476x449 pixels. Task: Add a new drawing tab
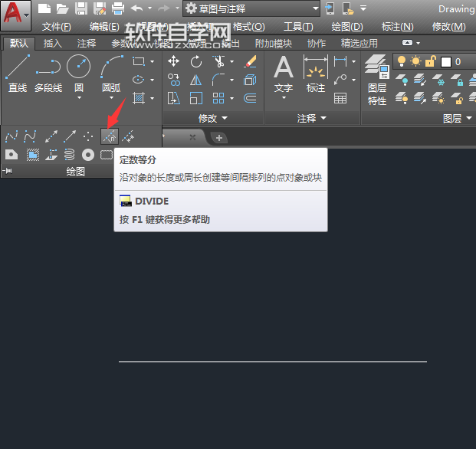219,138
